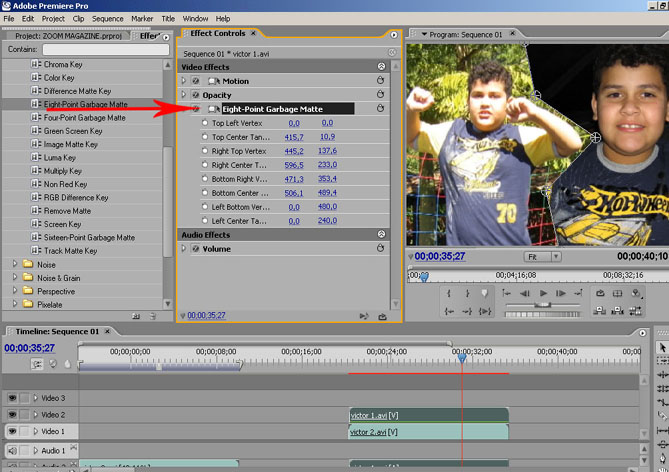This screenshot has width=669, height=472.
Task: Click the Set In Point icon
Action: pos(450,293)
